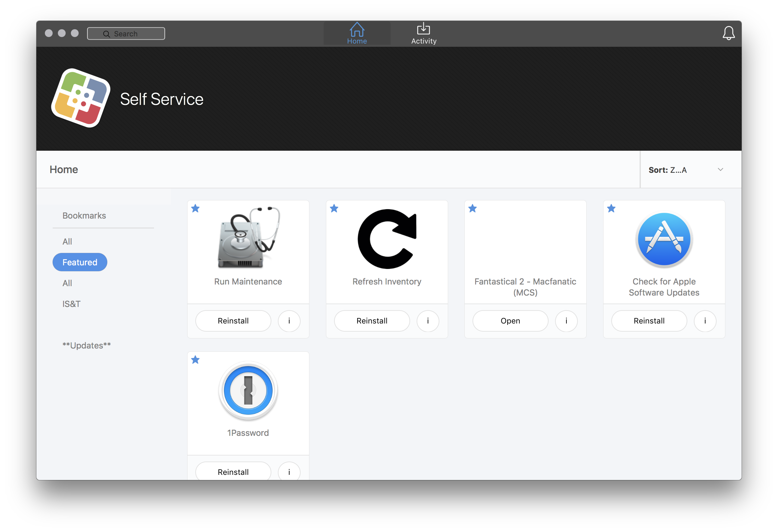This screenshot has height=532, width=778.
Task: Click the App Store software updates icon
Action: point(664,240)
